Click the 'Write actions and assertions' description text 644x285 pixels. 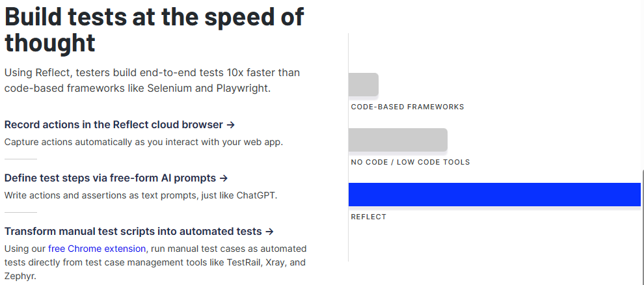pyautogui.click(x=141, y=195)
